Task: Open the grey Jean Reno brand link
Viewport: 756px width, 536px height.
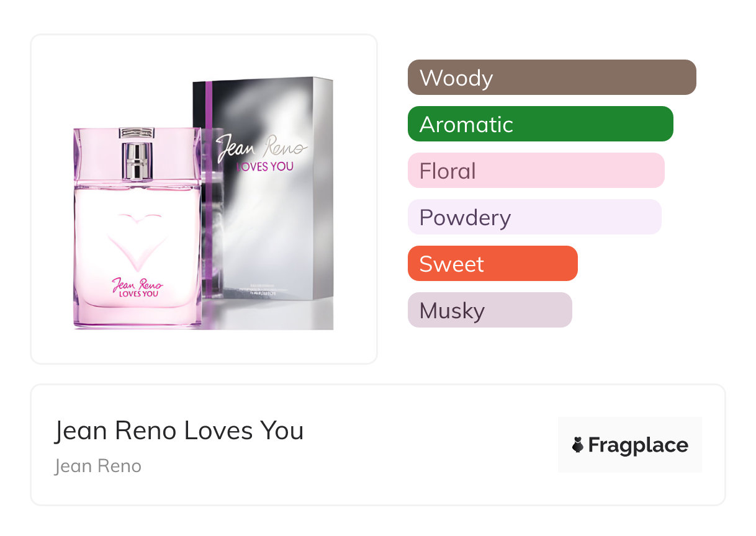Action: tap(98, 466)
